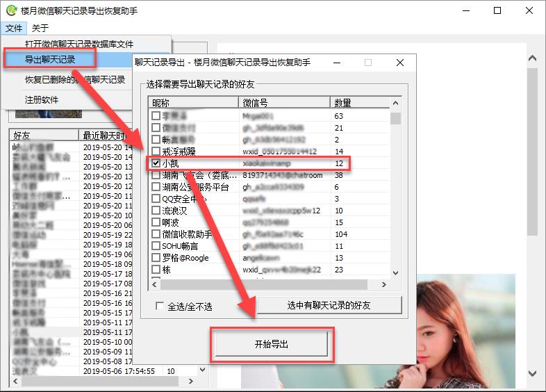Minimize the 聊天记录导出 dialog
546x392 pixels.
pyautogui.click(x=337, y=63)
